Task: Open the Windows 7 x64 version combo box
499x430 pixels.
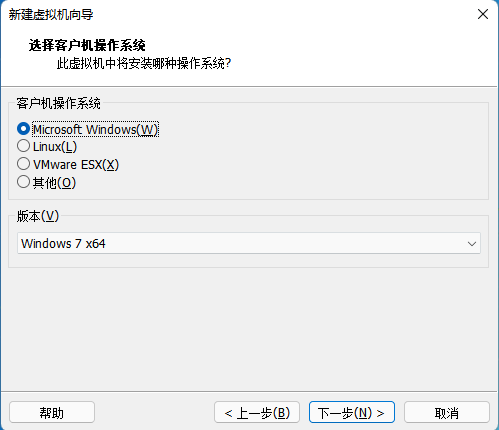Action: pyautogui.click(x=249, y=243)
